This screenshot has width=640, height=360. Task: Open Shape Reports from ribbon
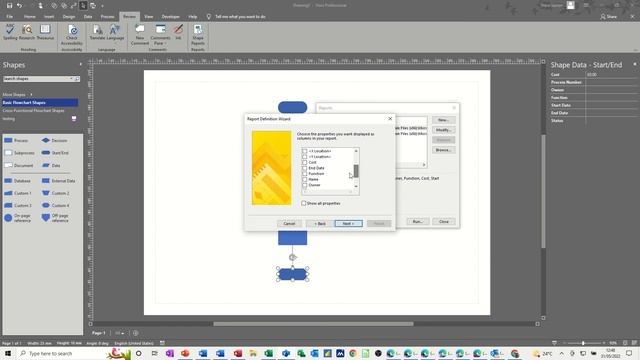click(198, 35)
